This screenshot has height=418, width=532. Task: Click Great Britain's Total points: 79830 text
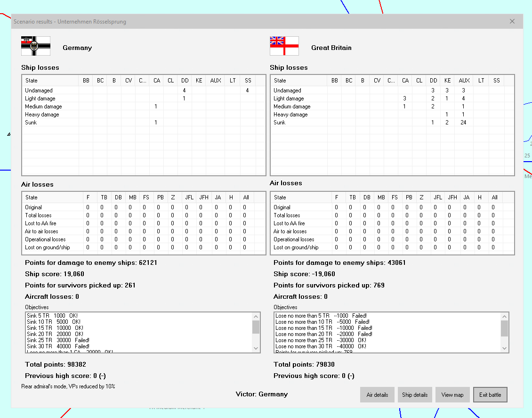tap(304, 364)
